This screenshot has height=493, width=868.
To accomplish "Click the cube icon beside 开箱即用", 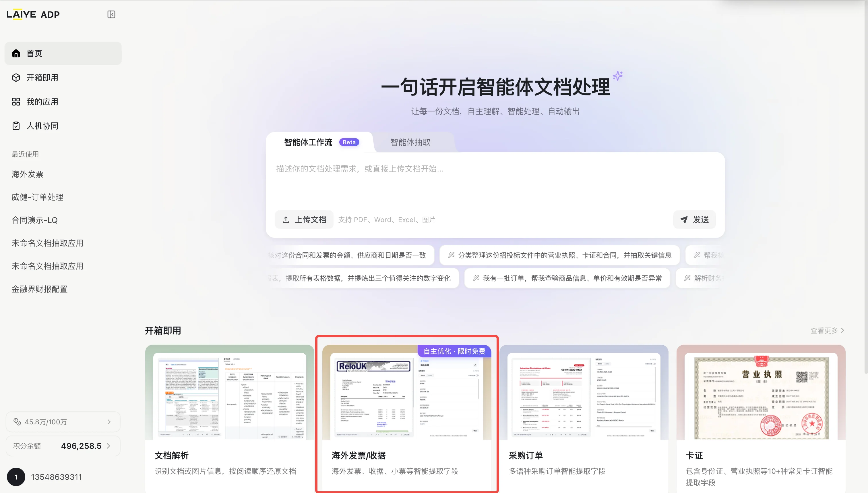I will pos(16,78).
